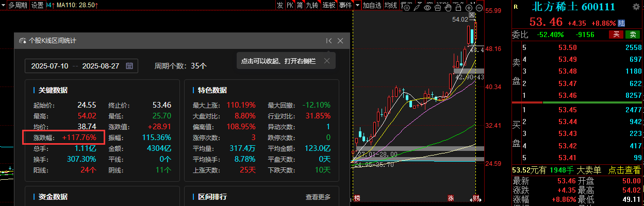Click the 阳线 24个 count
This screenshot has height=206, width=644.
[88, 169]
